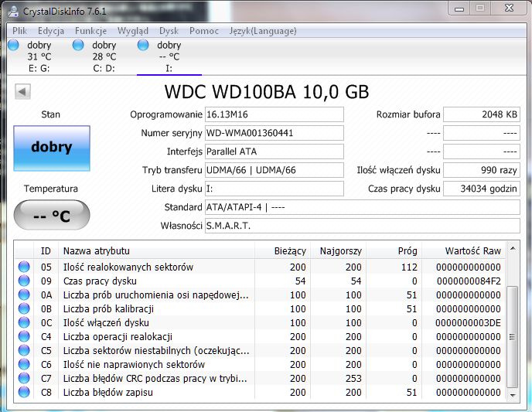Open the Funkcje menu
Screen dimensions: 532x412
pos(91,31)
